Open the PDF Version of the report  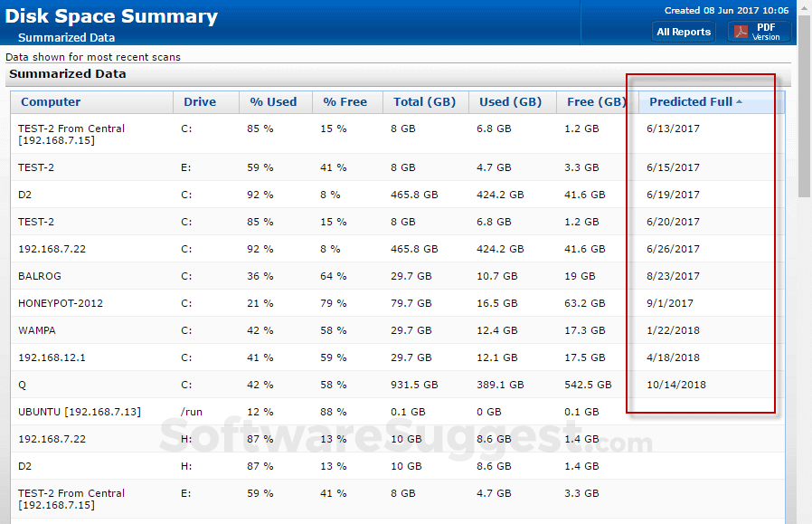tap(765, 31)
